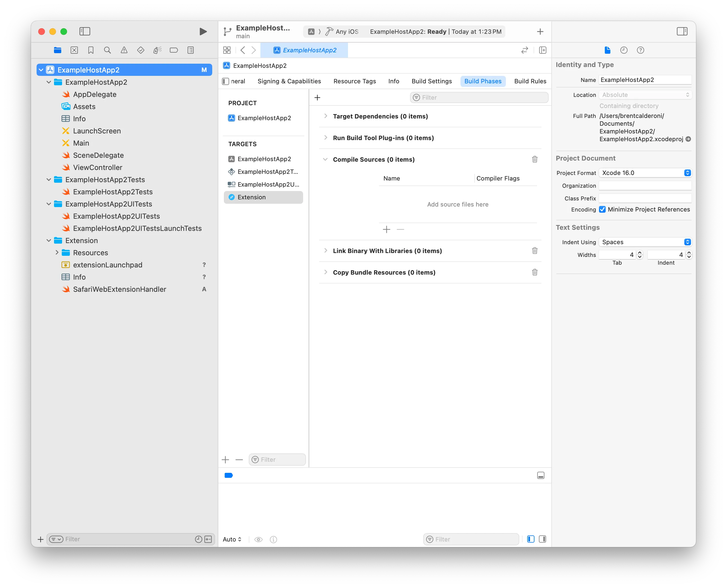The image size is (727, 588).
Task: Toggle the debug area hide button
Action: point(541,475)
